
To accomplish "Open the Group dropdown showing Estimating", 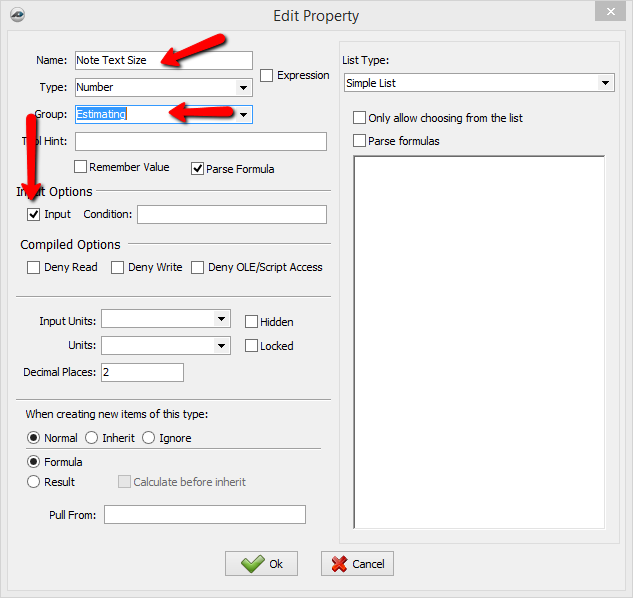I will [243, 115].
